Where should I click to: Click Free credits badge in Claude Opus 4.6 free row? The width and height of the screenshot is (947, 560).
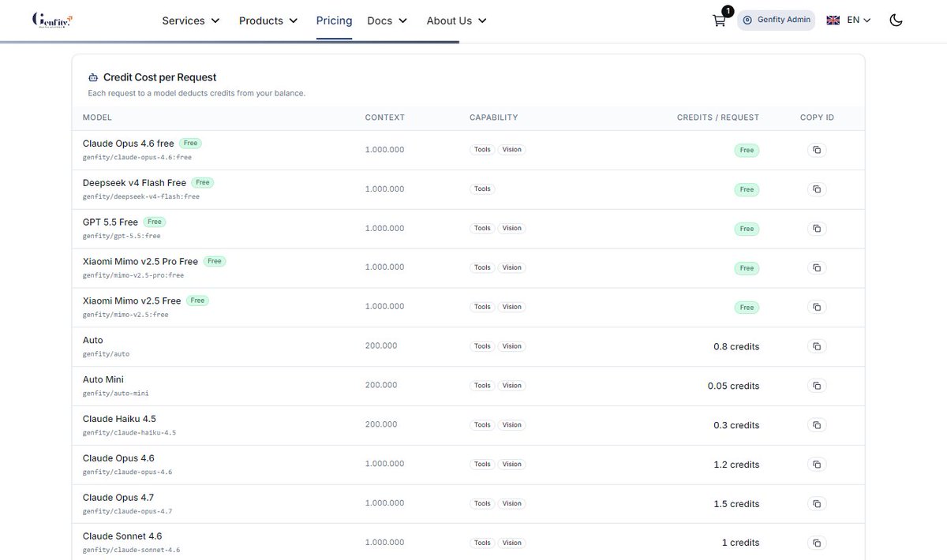(x=747, y=150)
